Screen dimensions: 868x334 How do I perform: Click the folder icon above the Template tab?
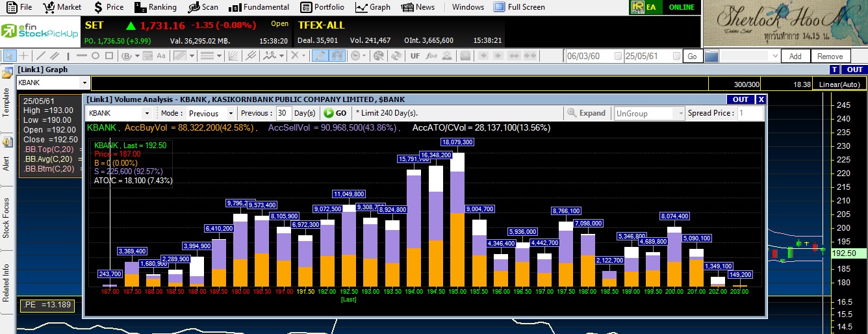point(7,73)
